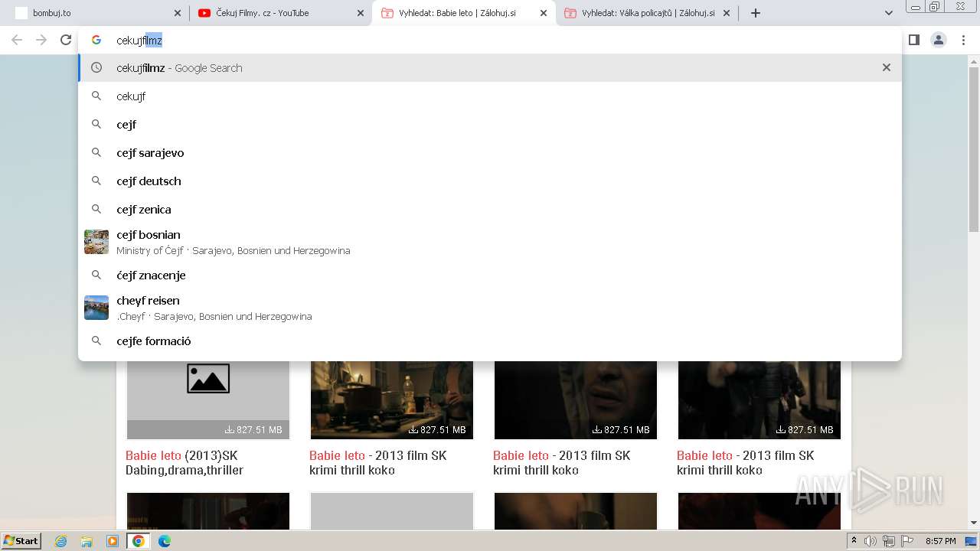
Task: Select the cheyf reisen suggestion
Action: pos(490,308)
